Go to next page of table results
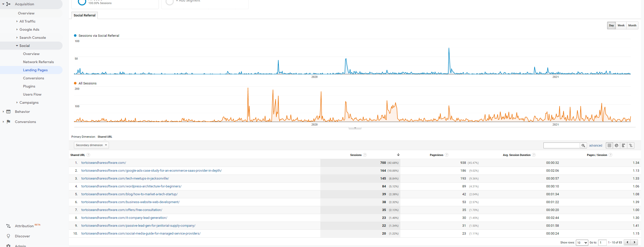The height and width of the screenshot is (247, 644). coord(634,242)
